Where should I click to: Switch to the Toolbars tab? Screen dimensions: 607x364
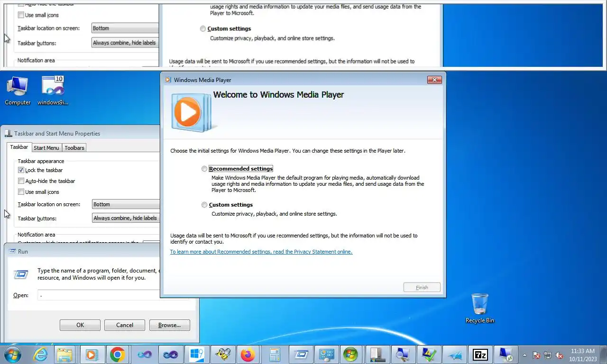[74, 148]
